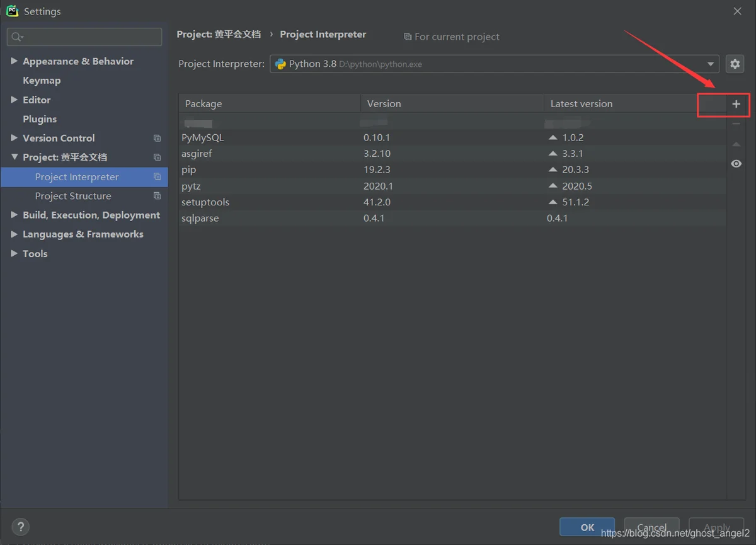Click the help question mark icon
The image size is (756, 545).
pyautogui.click(x=20, y=527)
